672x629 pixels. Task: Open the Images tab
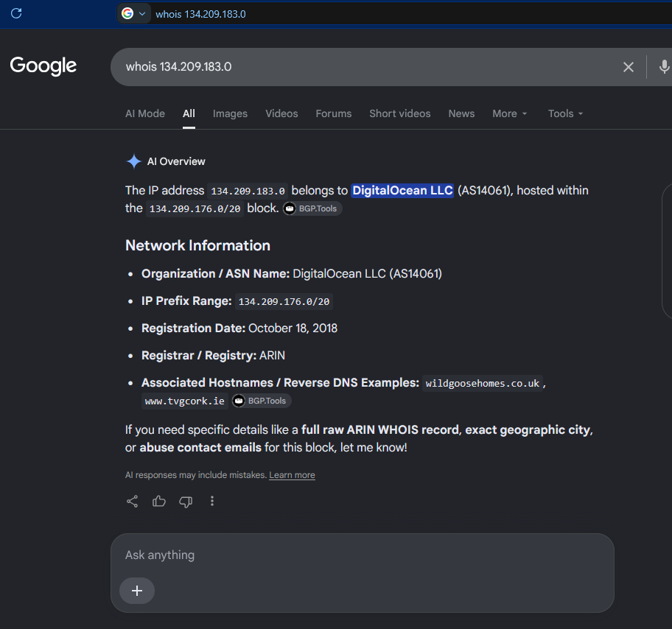[230, 113]
